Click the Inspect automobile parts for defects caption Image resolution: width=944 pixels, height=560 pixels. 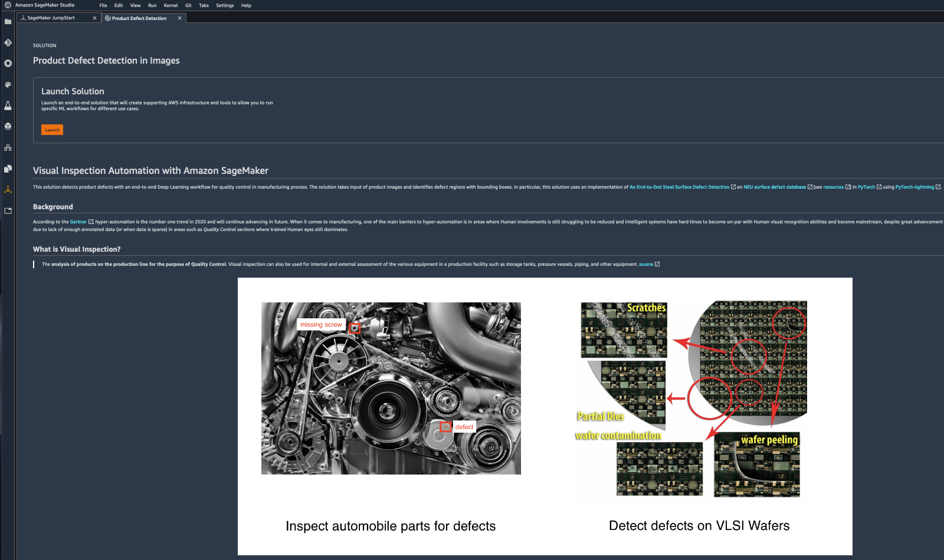391,526
